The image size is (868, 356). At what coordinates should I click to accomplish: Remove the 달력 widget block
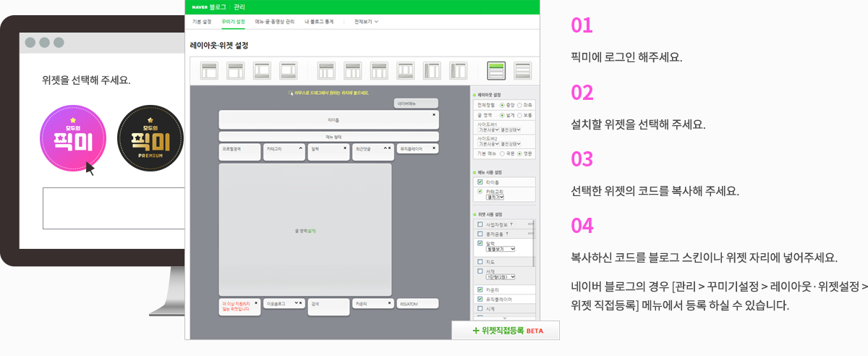coord(345,148)
